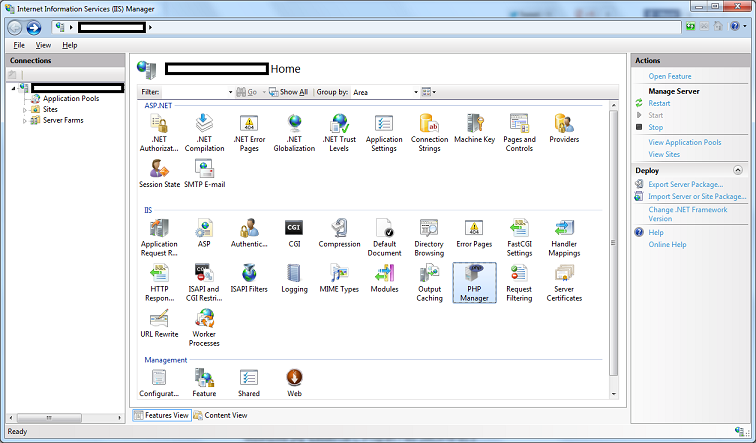Open the view mode dropdown button

point(429,92)
